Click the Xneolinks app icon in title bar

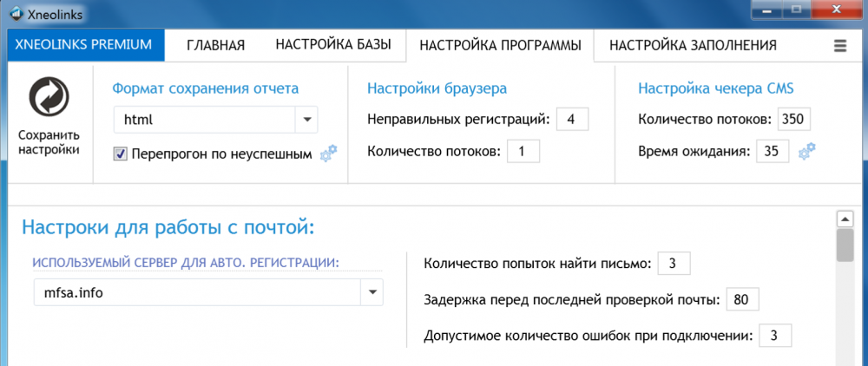18,13
